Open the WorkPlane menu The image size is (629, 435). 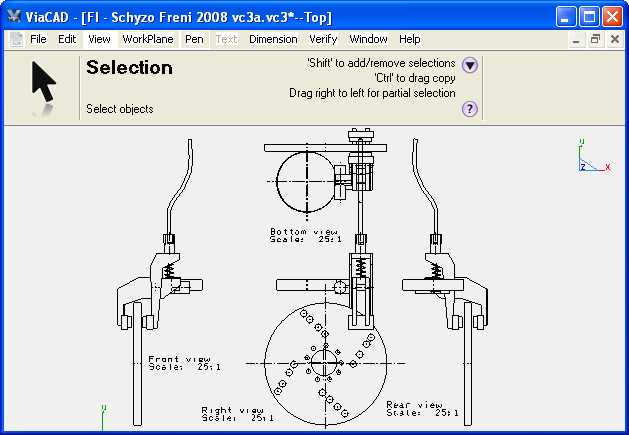tap(147, 39)
